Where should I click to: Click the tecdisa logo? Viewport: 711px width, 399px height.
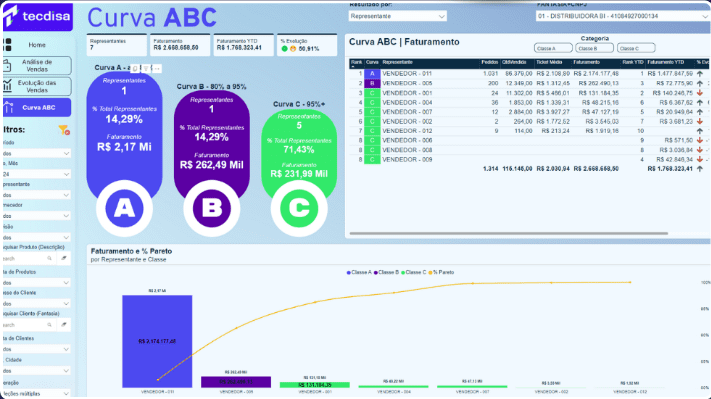coord(38,17)
